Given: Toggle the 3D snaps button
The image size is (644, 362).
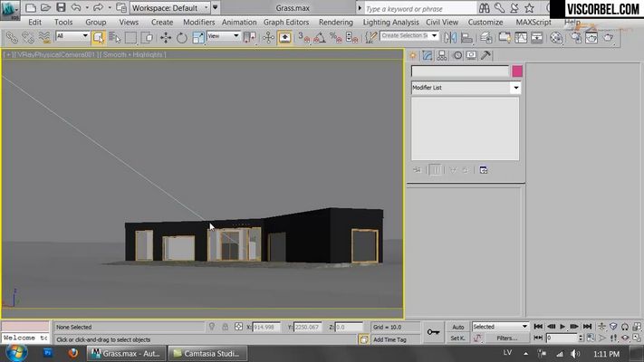Looking at the screenshot, I should (x=303, y=37).
